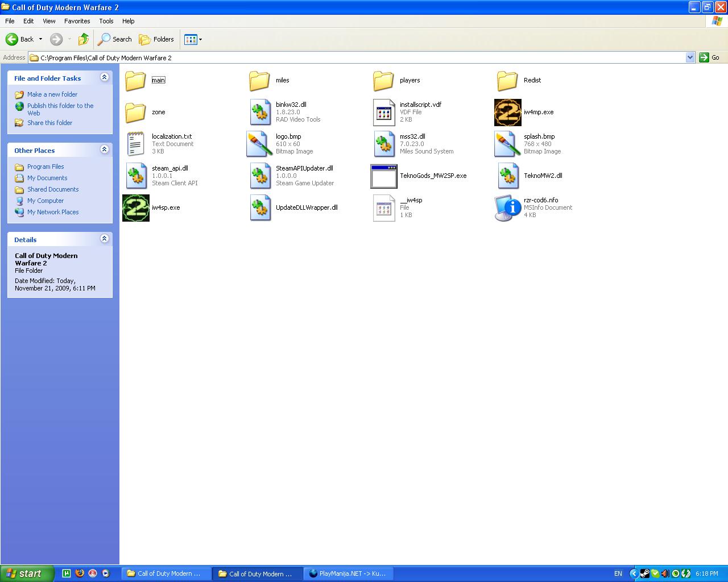Click the TeknoGods_MW2SP.exe file icon
The image size is (728, 582).
click(x=383, y=176)
